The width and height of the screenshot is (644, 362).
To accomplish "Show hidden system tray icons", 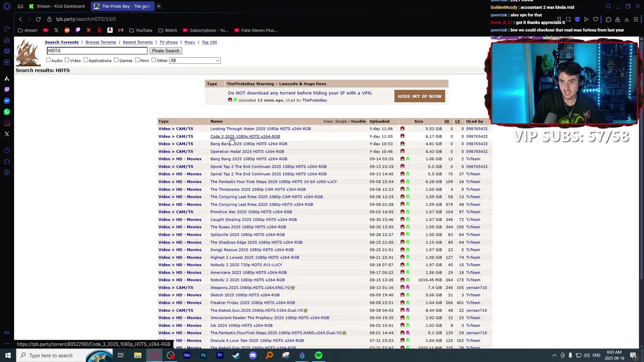I will [x=554, y=355].
